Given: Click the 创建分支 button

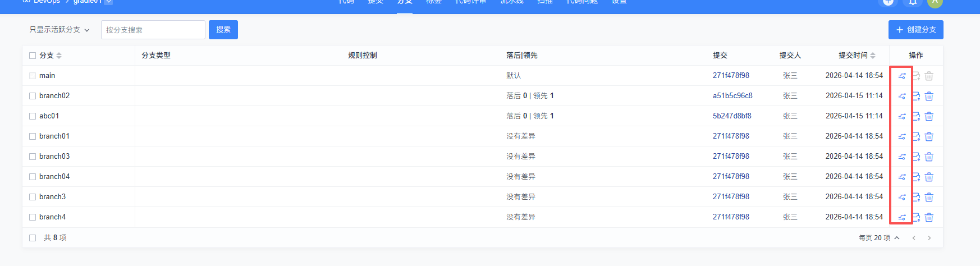Looking at the screenshot, I should pyautogui.click(x=915, y=30).
